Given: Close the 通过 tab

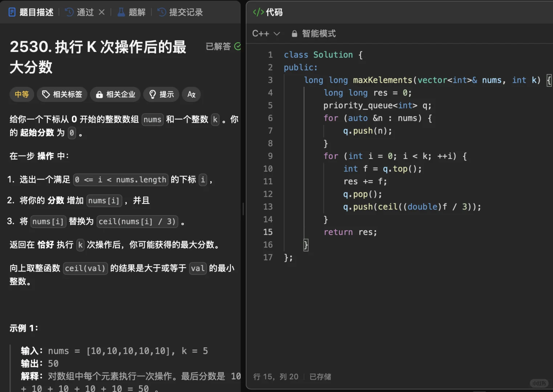Looking at the screenshot, I should 102,12.
